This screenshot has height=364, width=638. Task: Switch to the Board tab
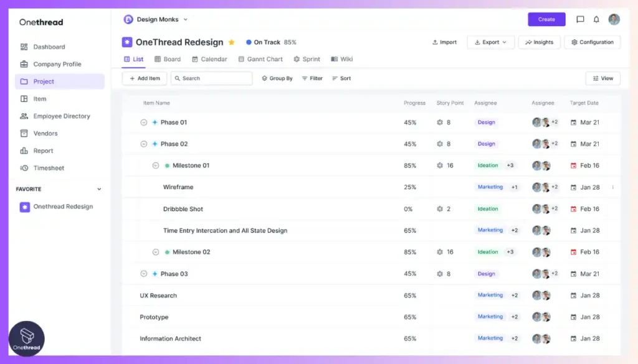(x=168, y=59)
